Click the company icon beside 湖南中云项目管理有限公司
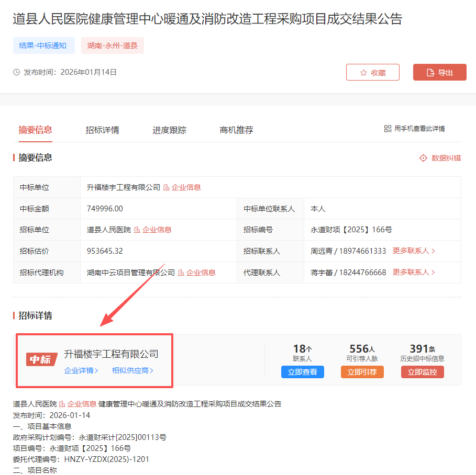This screenshot has height=475, width=476. pos(181,273)
